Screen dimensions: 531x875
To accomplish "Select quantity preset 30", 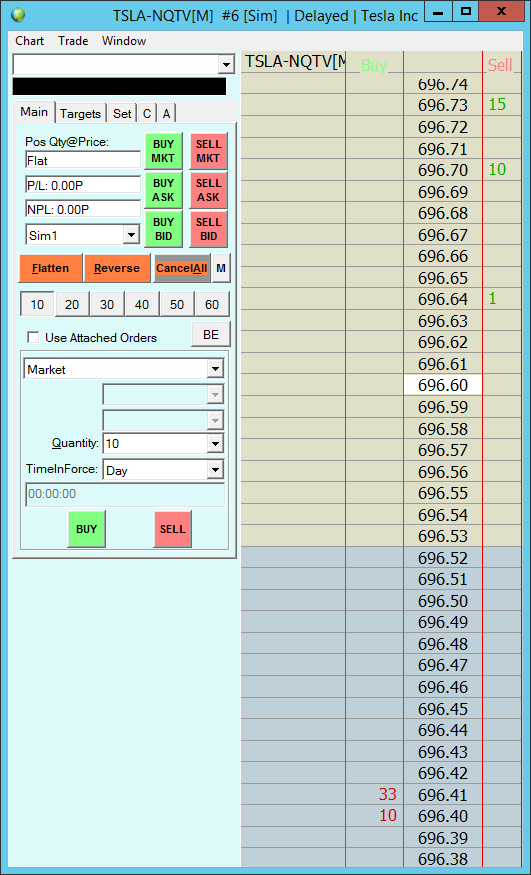I will pyautogui.click(x=107, y=305).
